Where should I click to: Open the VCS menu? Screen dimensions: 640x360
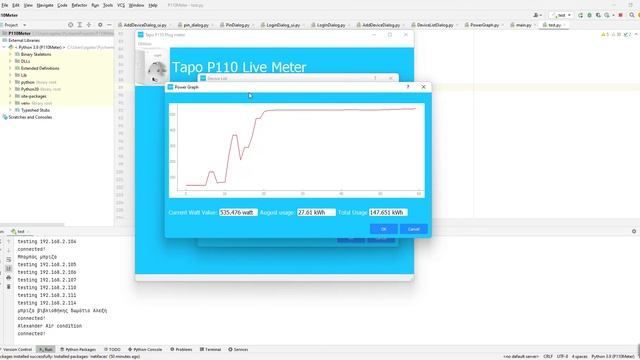(x=121, y=5)
